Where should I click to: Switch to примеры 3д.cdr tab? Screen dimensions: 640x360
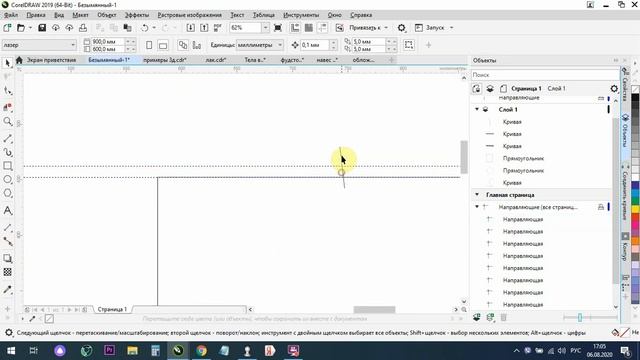click(164, 60)
